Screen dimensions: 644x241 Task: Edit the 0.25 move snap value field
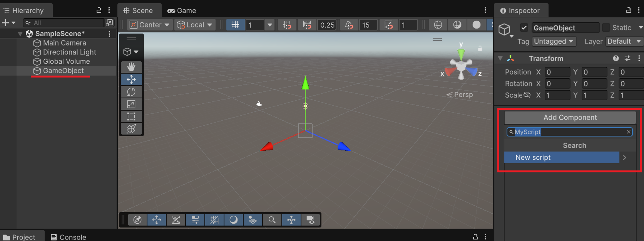point(327,25)
